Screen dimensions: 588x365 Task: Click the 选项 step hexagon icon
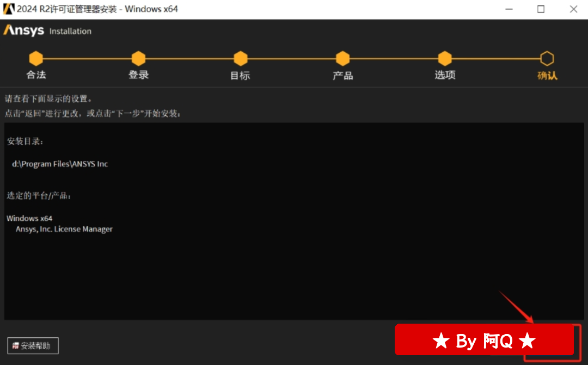point(445,58)
